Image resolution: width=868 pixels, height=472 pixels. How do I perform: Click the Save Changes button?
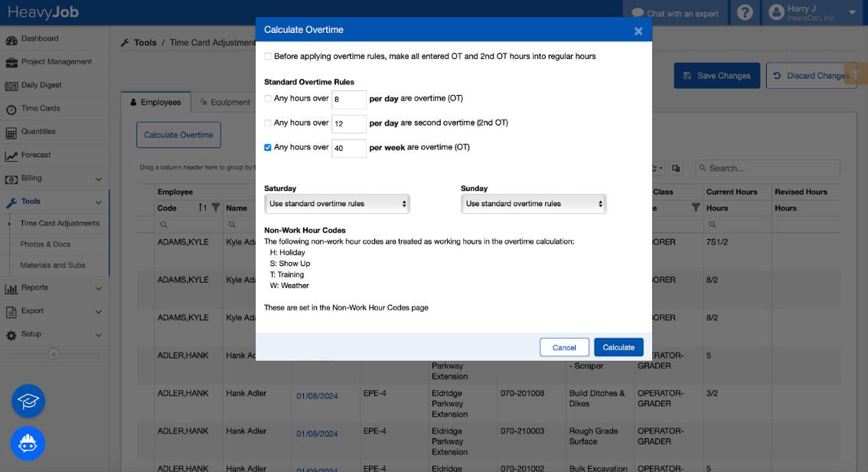tap(717, 75)
